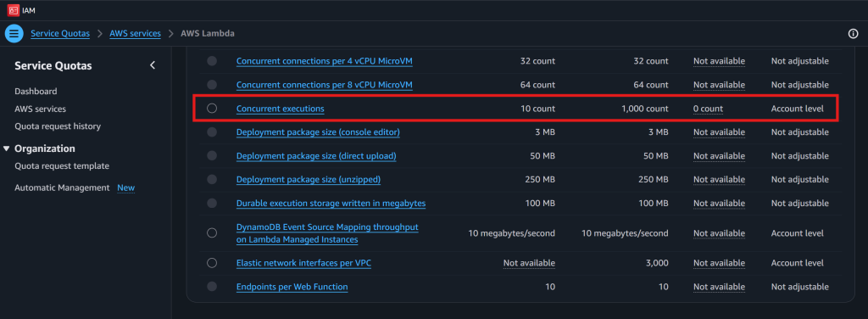Open Concurrent connections per 4 vCPU MicroVM quota
The height and width of the screenshot is (319, 868).
(325, 61)
